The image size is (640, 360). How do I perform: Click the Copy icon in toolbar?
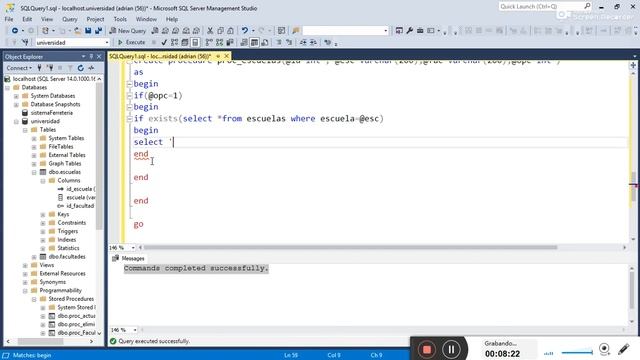pos(220,31)
